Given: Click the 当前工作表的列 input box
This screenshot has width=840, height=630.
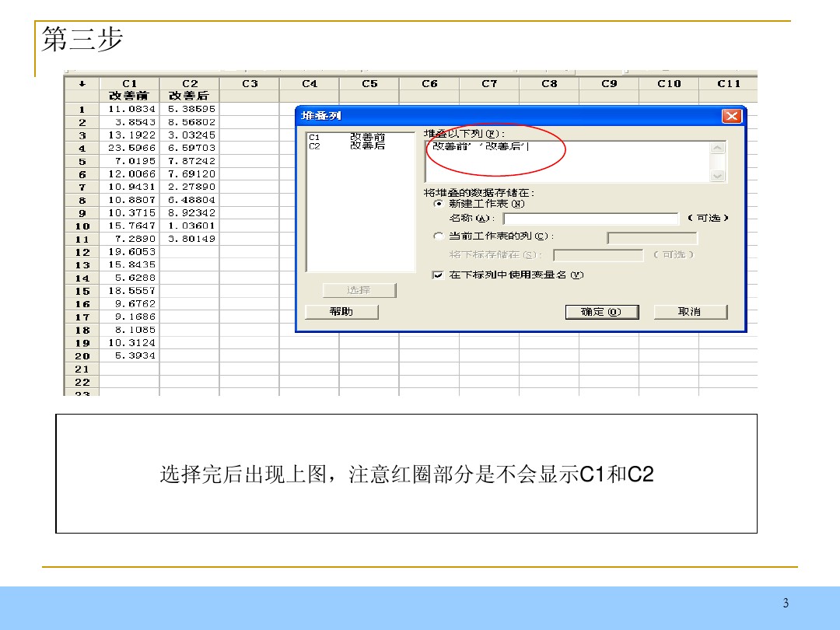Looking at the screenshot, I should [653, 236].
